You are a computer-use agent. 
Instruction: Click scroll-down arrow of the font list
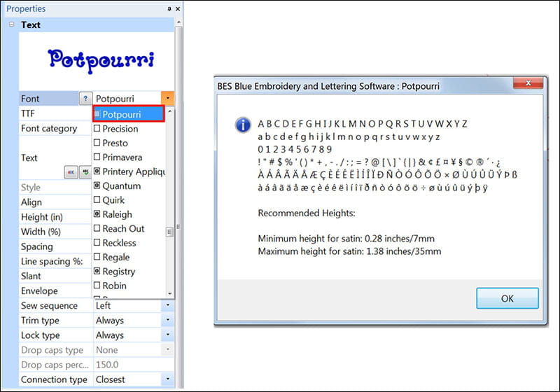169,294
